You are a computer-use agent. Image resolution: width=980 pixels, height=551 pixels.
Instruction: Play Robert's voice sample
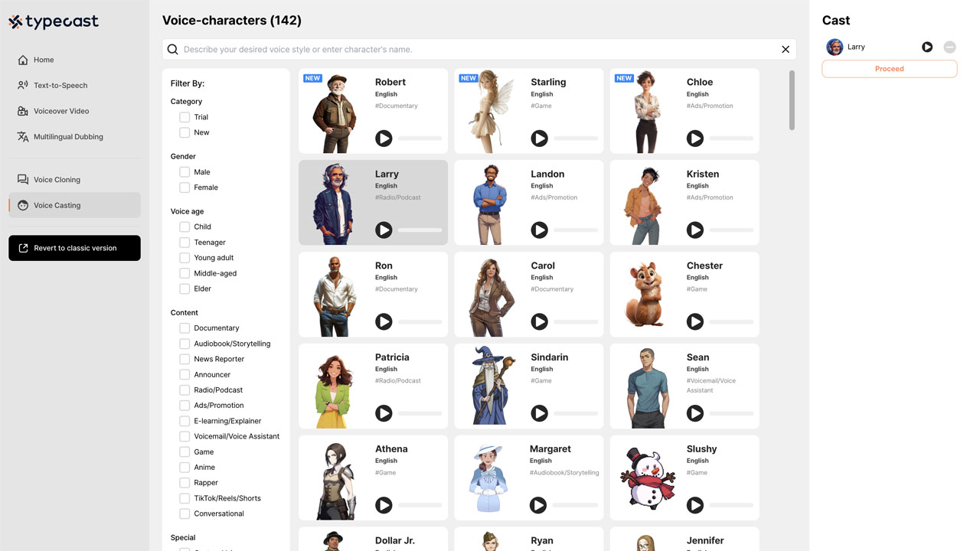pyautogui.click(x=384, y=139)
